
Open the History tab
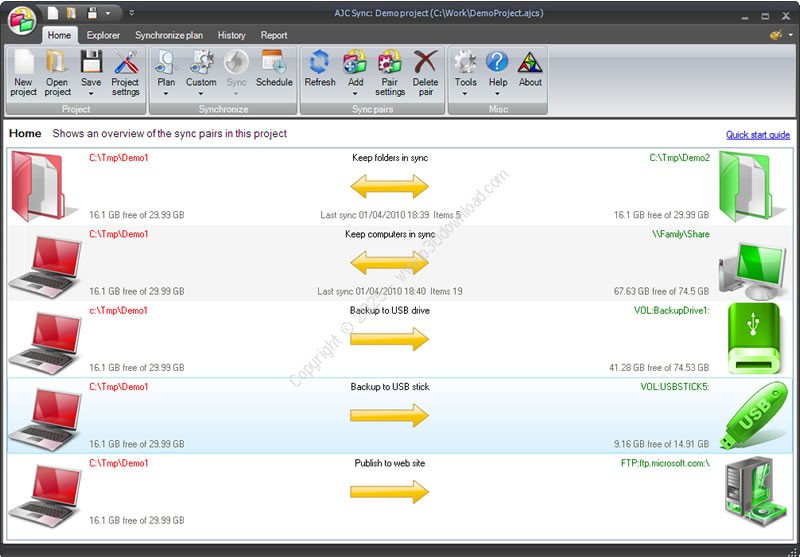click(x=231, y=35)
